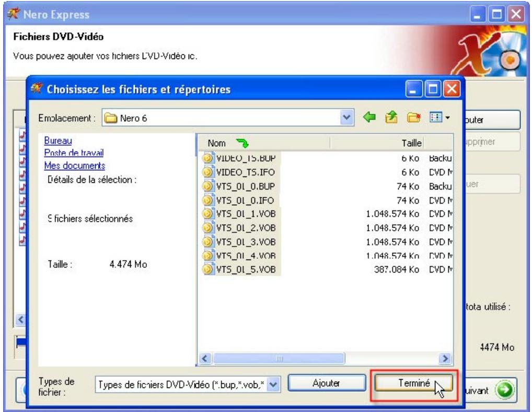Open the view menu icon
532x412 pixels.
[440, 117]
